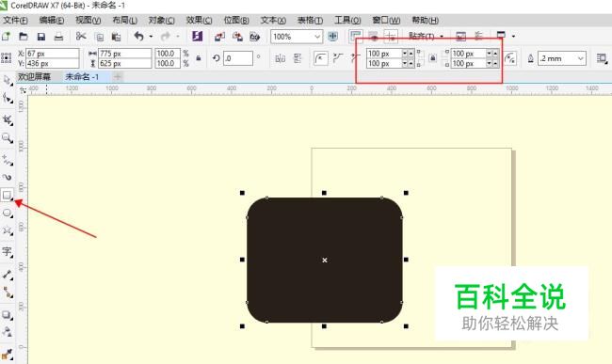The height and width of the screenshot is (364, 612).
Task: Toggle the corner radius lock
Action: pyautogui.click(x=432, y=58)
